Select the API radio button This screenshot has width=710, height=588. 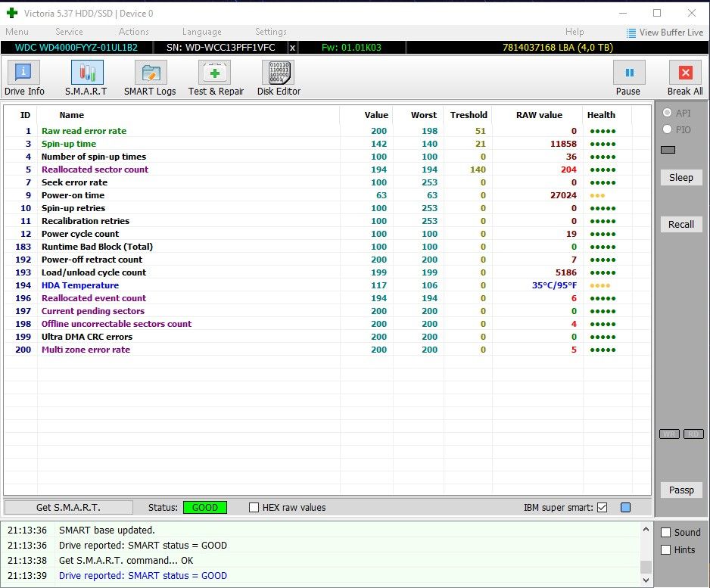click(x=667, y=113)
